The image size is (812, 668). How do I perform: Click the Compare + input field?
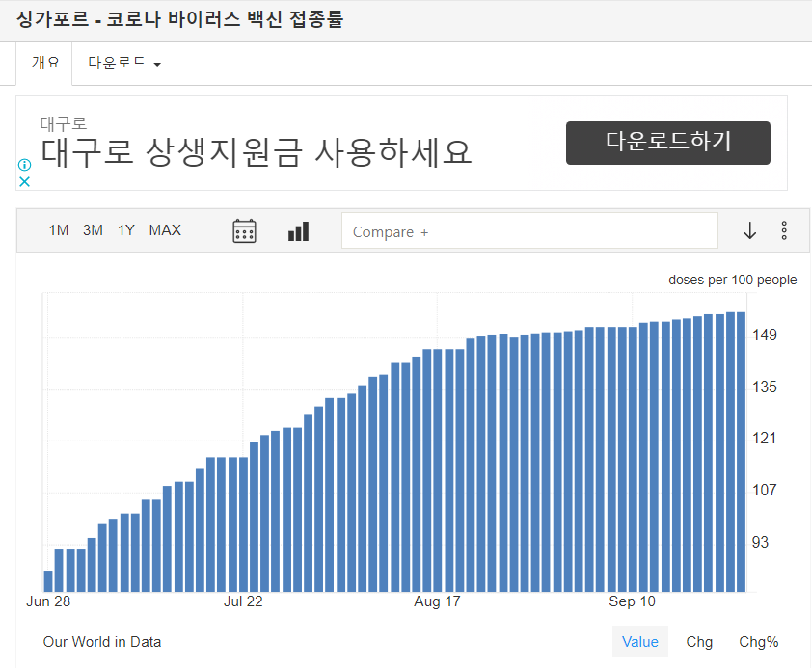(x=529, y=230)
